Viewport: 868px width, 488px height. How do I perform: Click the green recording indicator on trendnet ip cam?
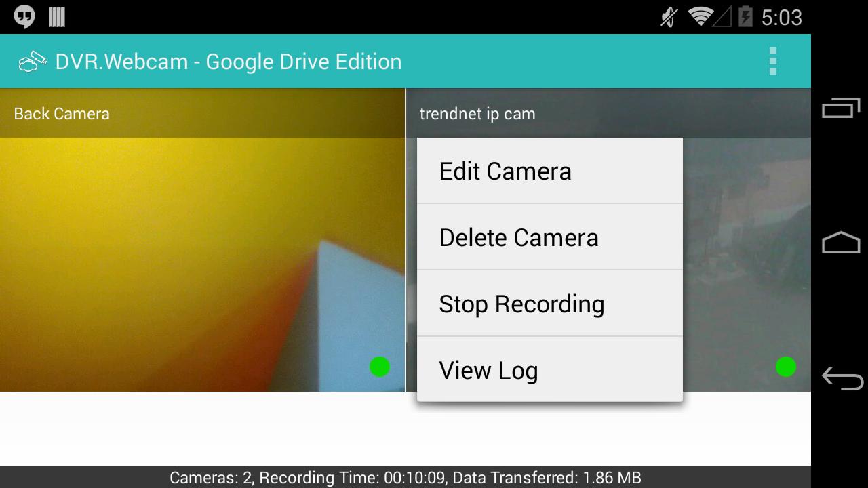tap(785, 367)
